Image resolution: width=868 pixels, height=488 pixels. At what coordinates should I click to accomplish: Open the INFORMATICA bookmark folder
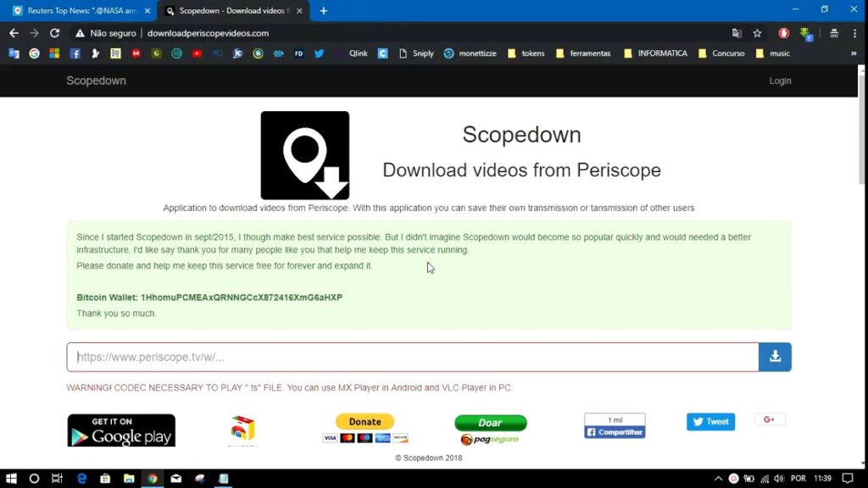(655, 53)
